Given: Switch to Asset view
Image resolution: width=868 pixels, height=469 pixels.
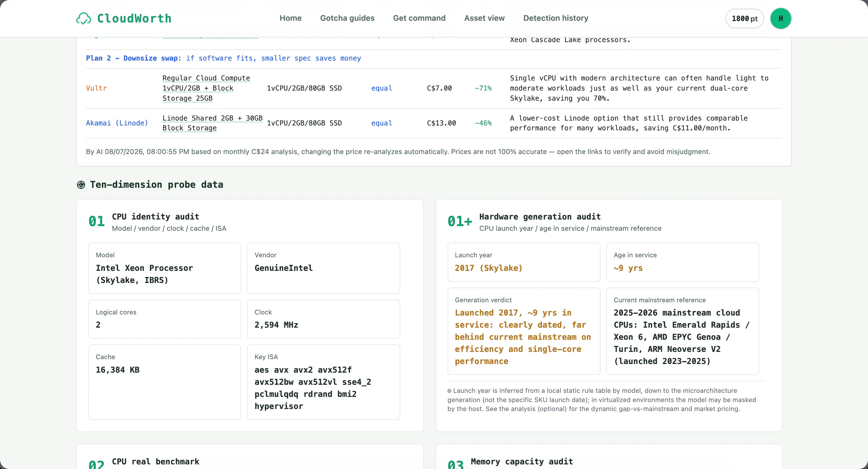Looking at the screenshot, I should (x=484, y=18).
